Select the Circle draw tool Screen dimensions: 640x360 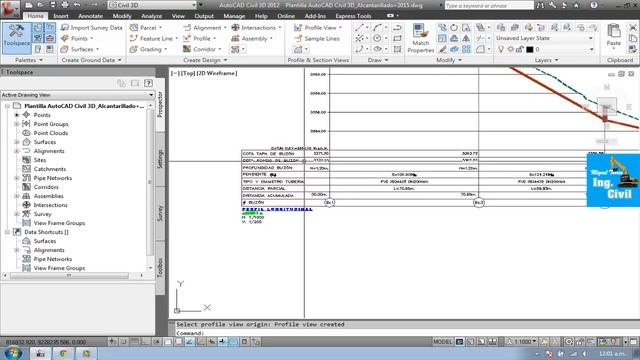point(377,38)
